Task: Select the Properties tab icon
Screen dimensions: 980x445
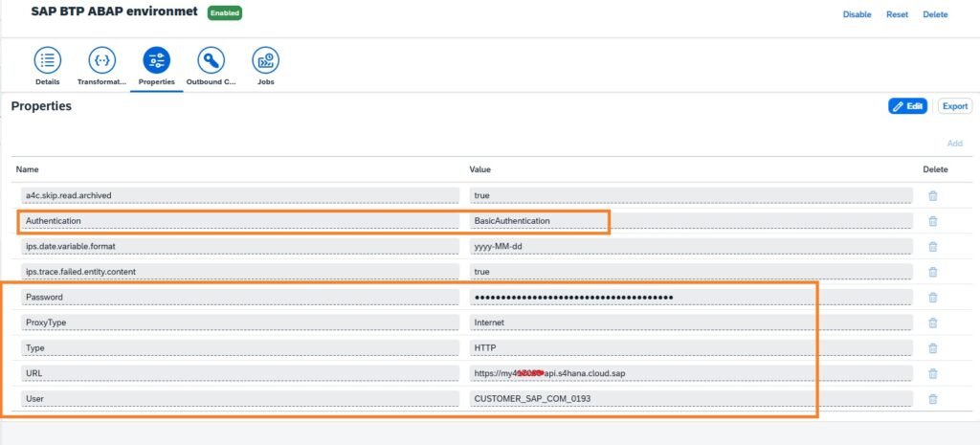Action: pos(156,60)
